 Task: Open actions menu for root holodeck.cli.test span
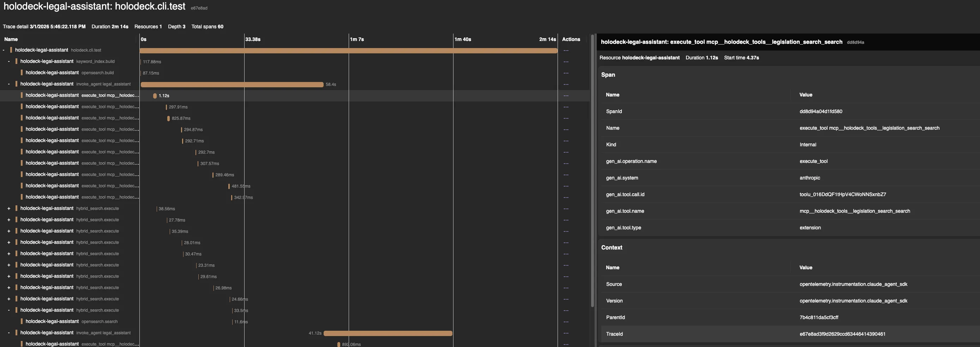[566, 50]
